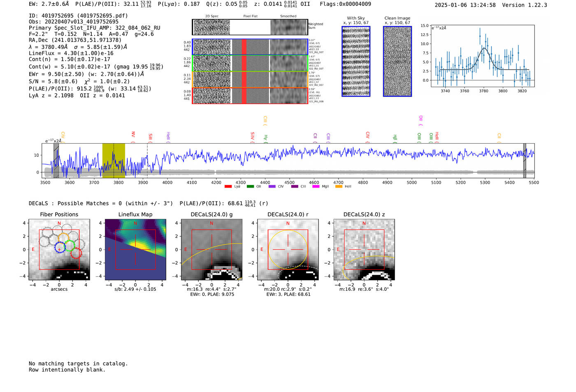
Task: Click the magenta OII label above spectrum
Action: [x=420, y=121]
